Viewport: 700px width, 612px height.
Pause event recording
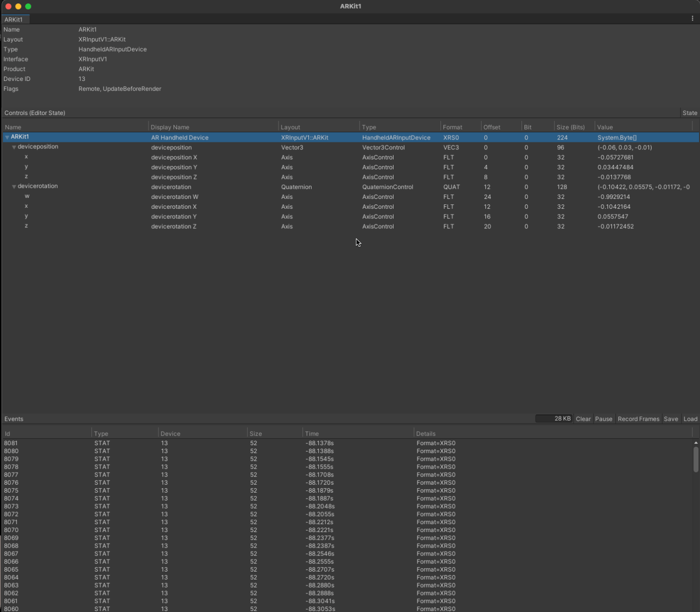click(x=603, y=419)
